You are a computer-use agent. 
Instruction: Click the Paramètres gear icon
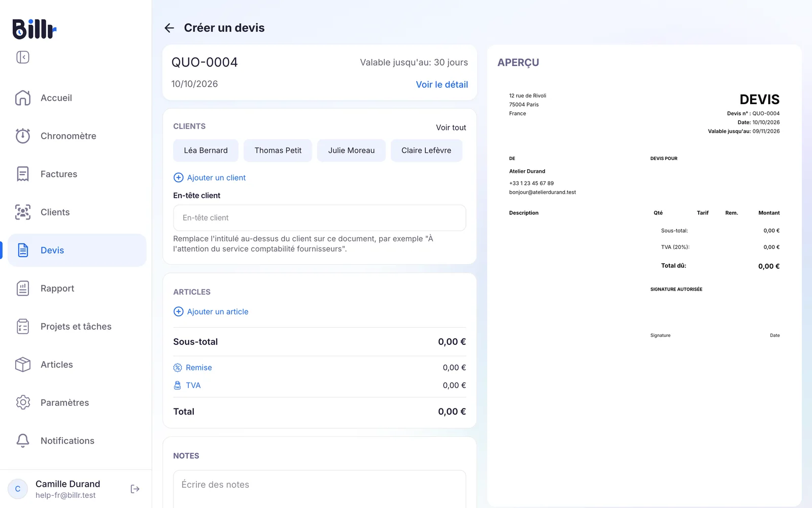pyautogui.click(x=23, y=402)
